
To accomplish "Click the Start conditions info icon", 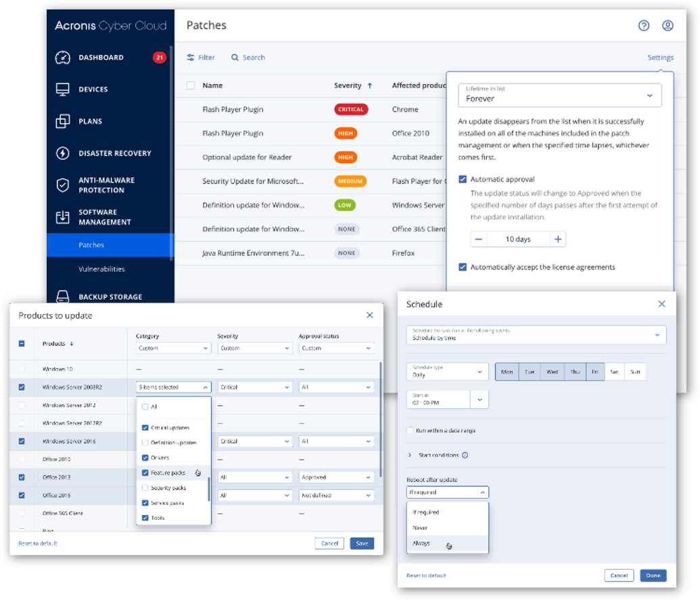I will 465,455.
